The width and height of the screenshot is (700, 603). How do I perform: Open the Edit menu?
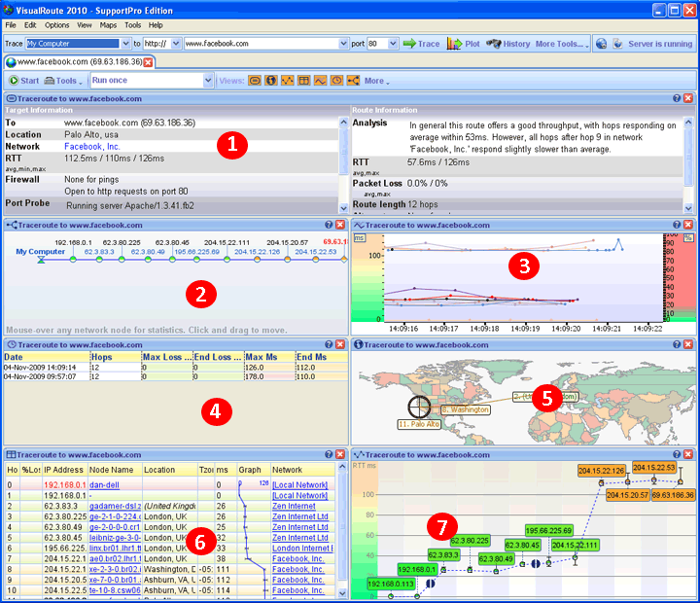pyautogui.click(x=30, y=25)
